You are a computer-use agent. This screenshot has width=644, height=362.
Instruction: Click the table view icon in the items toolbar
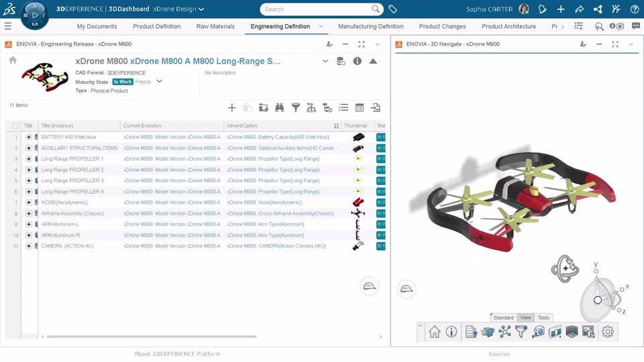pyautogui.click(x=360, y=107)
